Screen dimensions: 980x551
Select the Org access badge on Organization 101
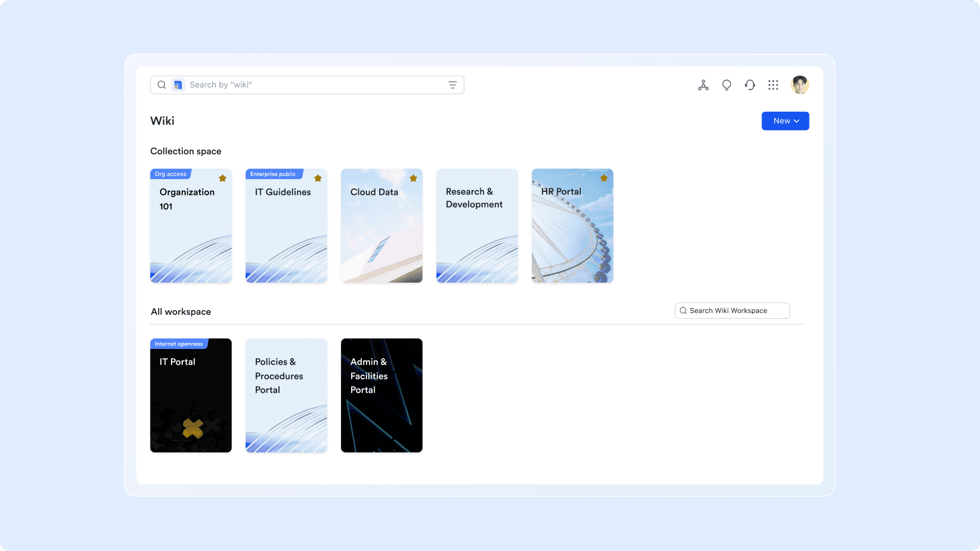pos(170,174)
